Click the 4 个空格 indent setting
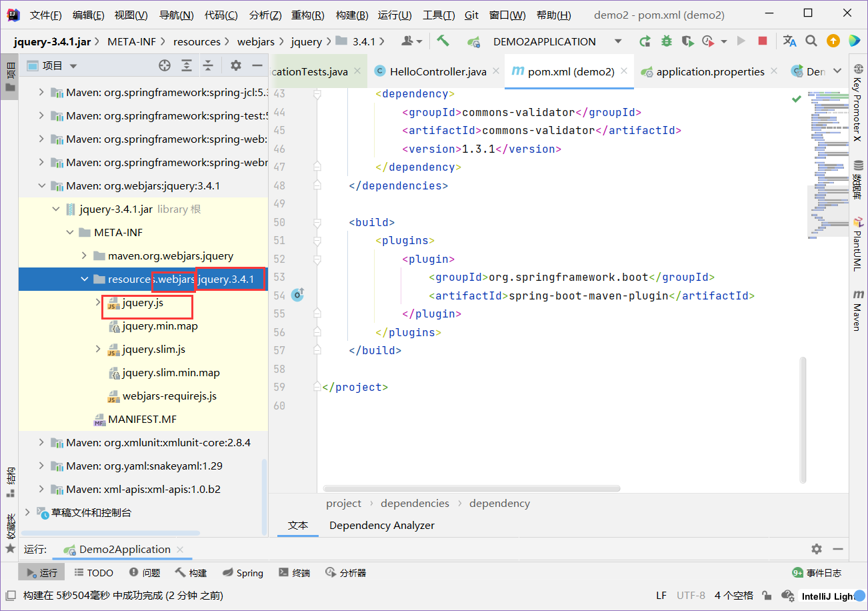 pyautogui.click(x=733, y=595)
